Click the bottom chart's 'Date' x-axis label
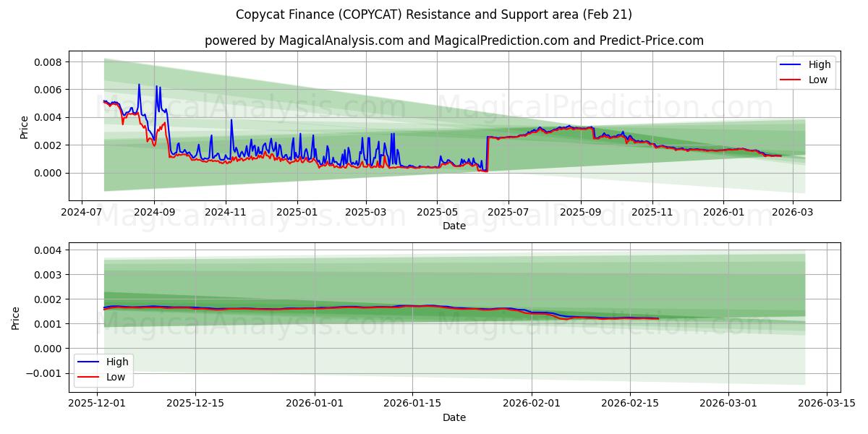 (x=454, y=417)
